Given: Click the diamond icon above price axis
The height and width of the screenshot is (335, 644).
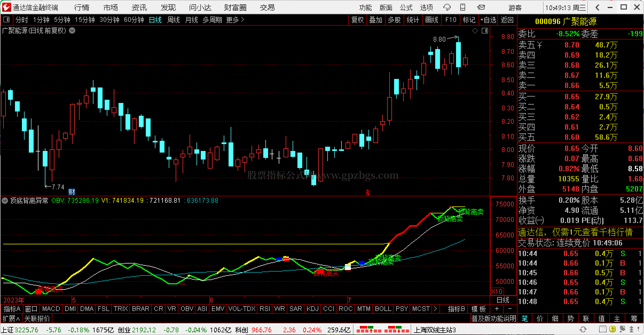Looking at the screenshot, I should [475, 31].
